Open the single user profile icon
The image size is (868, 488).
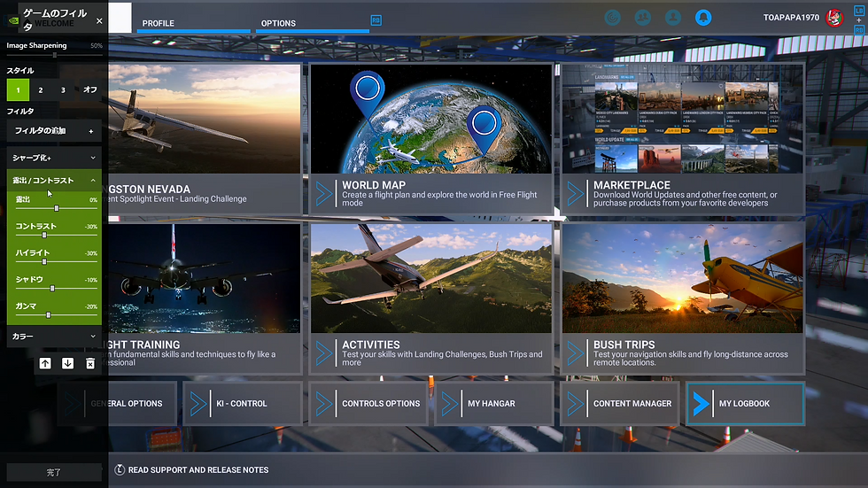(x=673, y=18)
